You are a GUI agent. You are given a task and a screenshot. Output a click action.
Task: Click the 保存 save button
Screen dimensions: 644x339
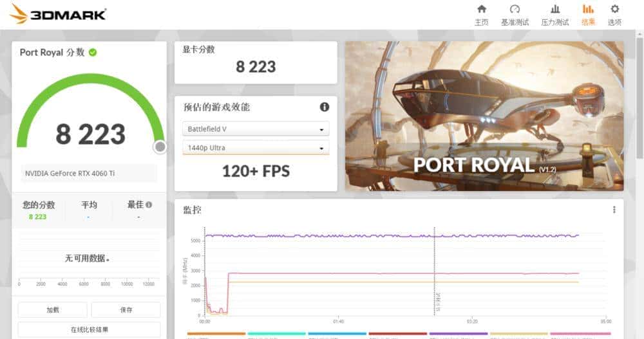tap(126, 310)
